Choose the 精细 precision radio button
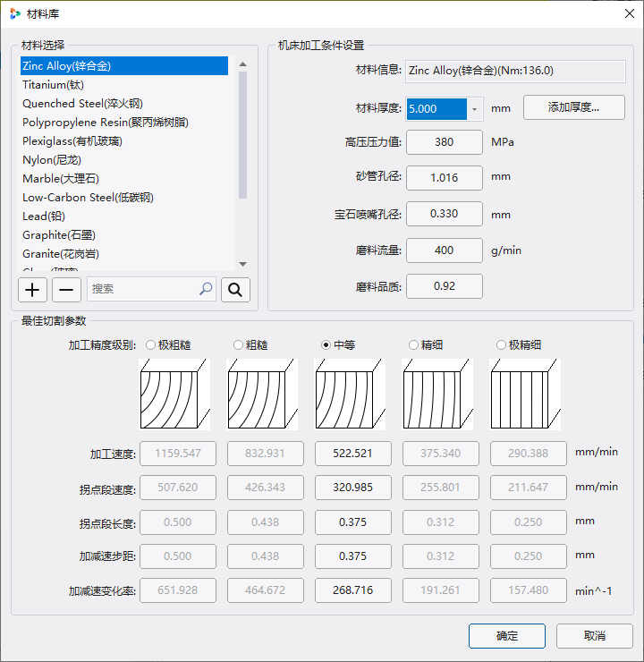The image size is (644, 662). point(413,344)
